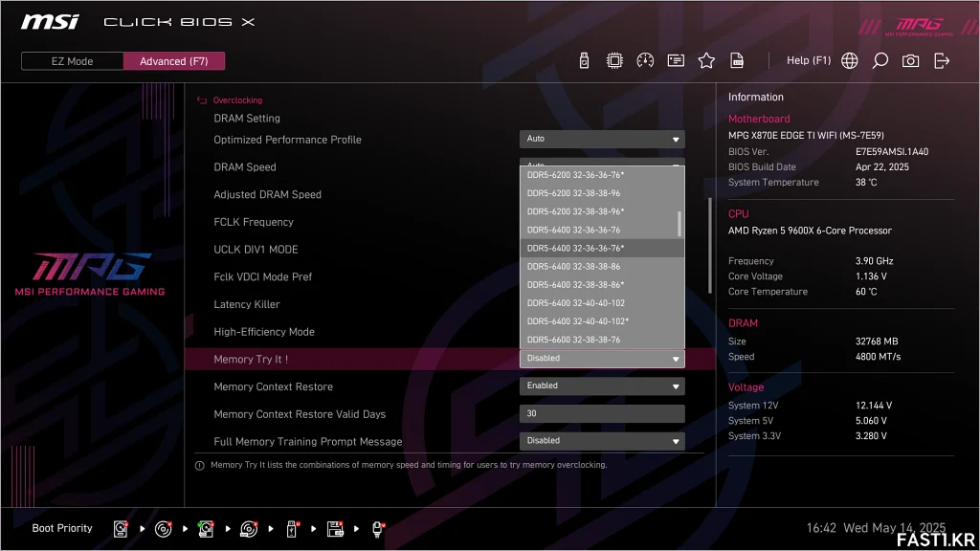Open Memory Try It ! dropdown

602,359
